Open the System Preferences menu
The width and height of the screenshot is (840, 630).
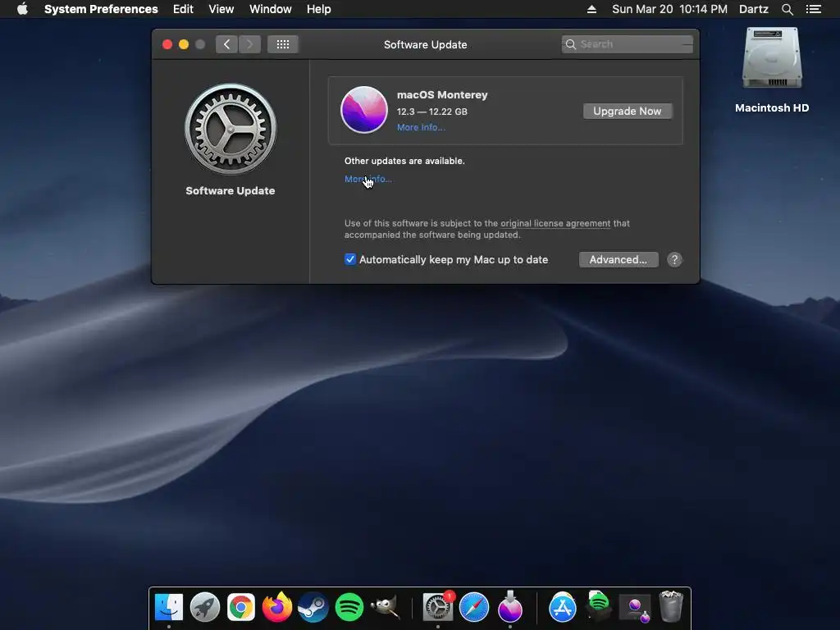point(101,9)
